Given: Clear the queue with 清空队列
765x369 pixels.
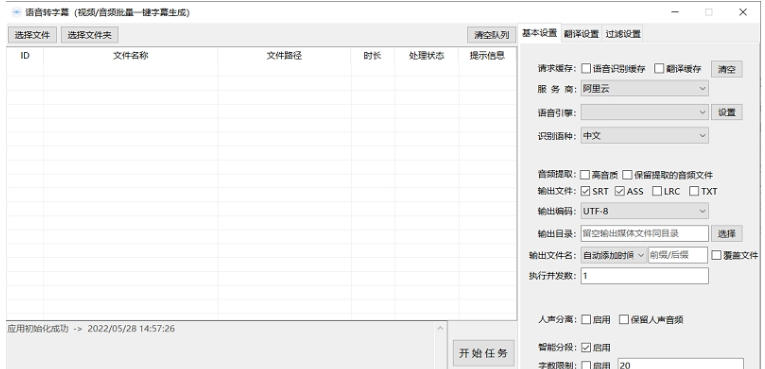Looking at the screenshot, I should pyautogui.click(x=491, y=35).
